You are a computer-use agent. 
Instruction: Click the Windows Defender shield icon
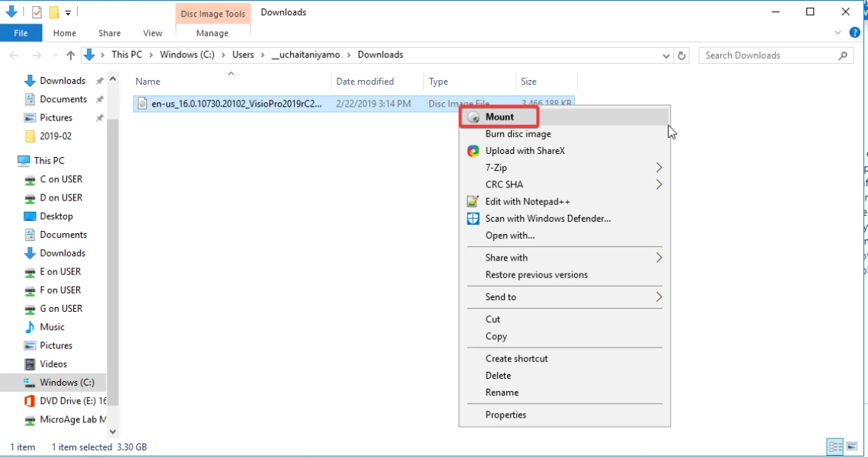474,219
